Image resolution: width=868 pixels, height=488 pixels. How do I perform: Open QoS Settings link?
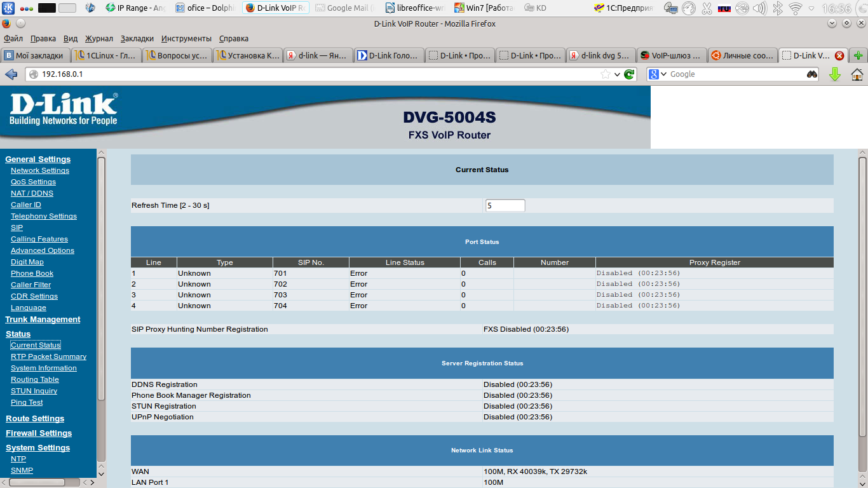33,182
